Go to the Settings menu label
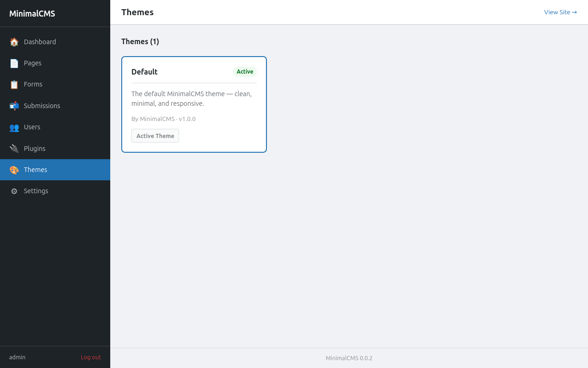This screenshot has height=368, width=588. (x=36, y=191)
